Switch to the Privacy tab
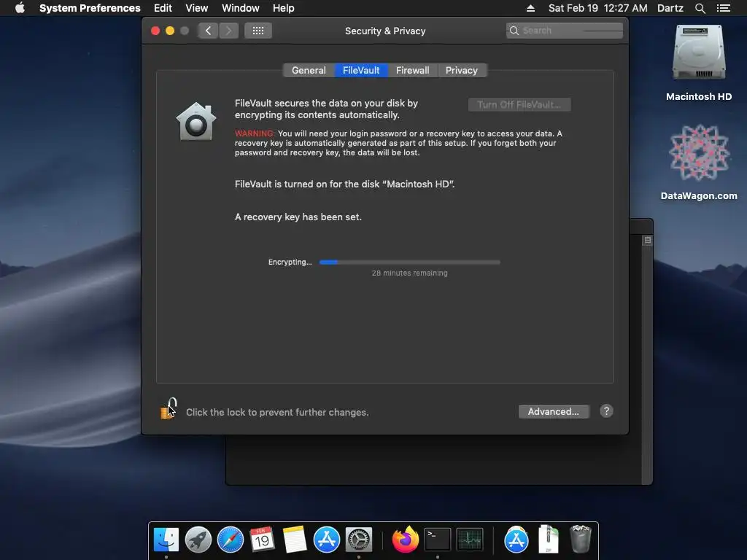 pos(462,71)
